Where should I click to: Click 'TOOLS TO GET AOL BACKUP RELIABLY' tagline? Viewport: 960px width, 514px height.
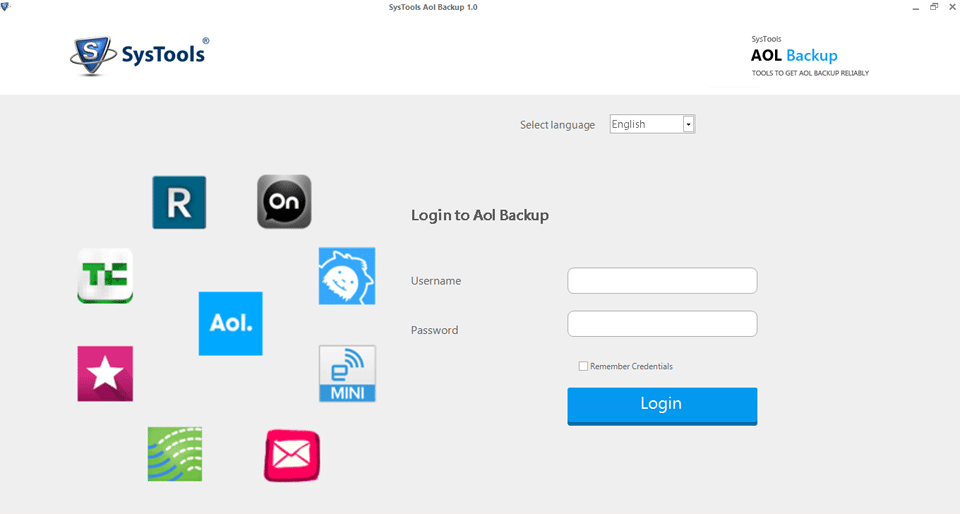[x=810, y=73]
